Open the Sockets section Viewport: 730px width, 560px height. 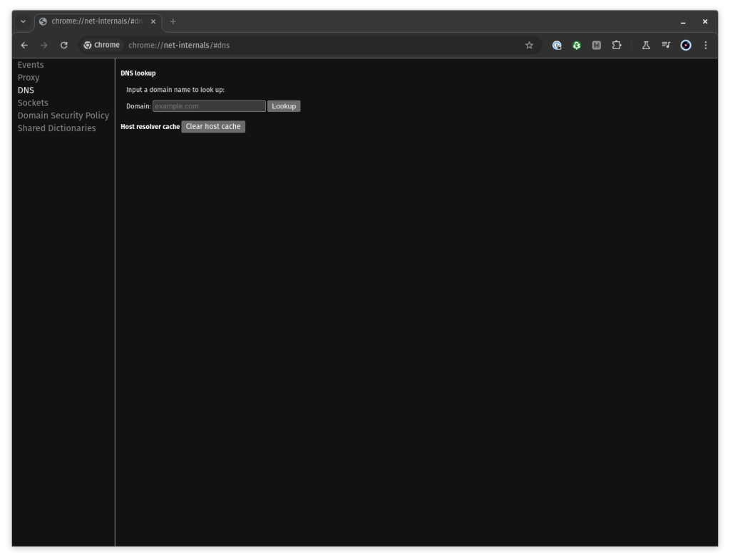pyautogui.click(x=33, y=103)
